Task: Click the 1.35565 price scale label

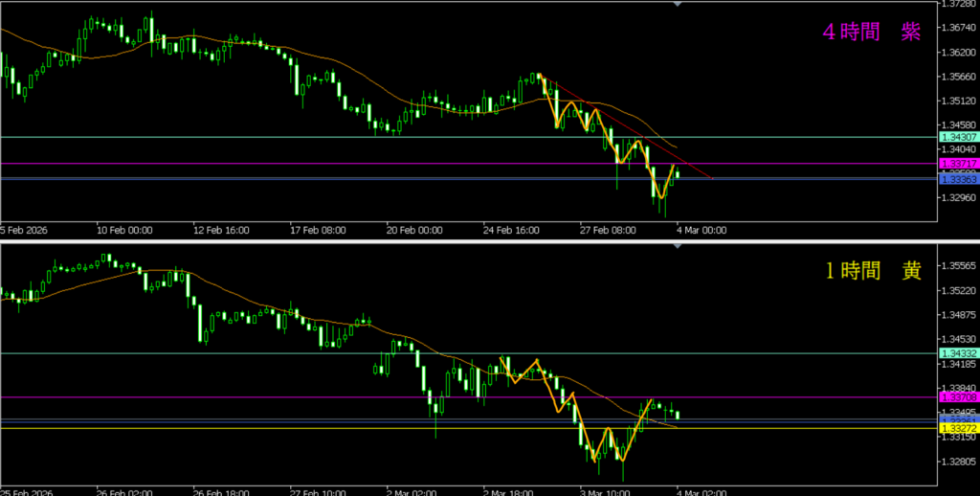Action: point(958,266)
